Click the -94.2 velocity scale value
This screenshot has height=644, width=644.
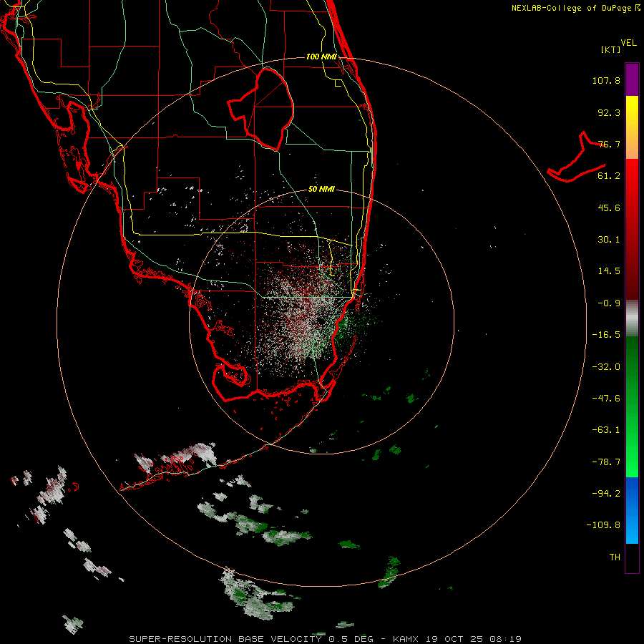pyautogui.click(x=606, y=494)
